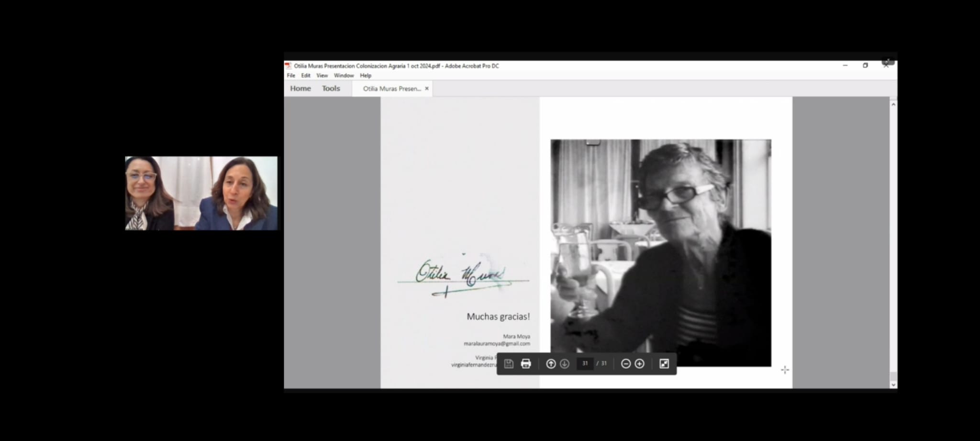This screenshot has width=980, height=441.
Task: Click the Save file icon in floating toolbar
Action: [x=509, y=364]
